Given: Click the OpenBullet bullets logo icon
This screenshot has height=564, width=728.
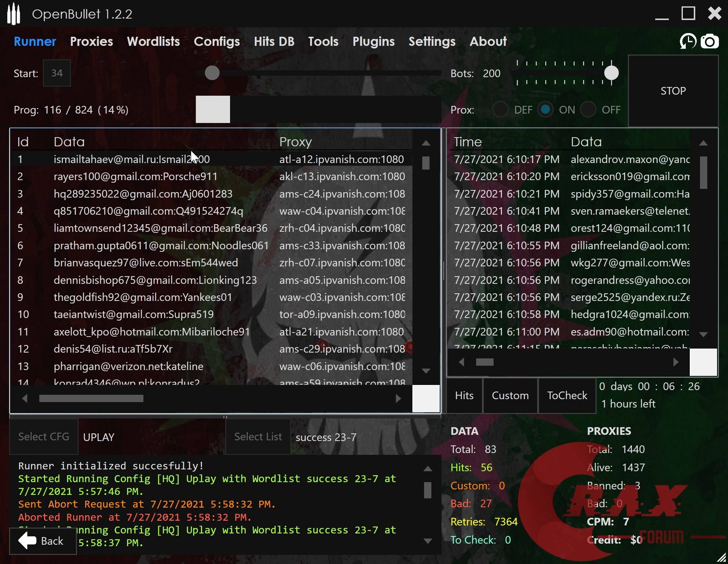Looking at the screenshot, I should click(x=14, y=14).
